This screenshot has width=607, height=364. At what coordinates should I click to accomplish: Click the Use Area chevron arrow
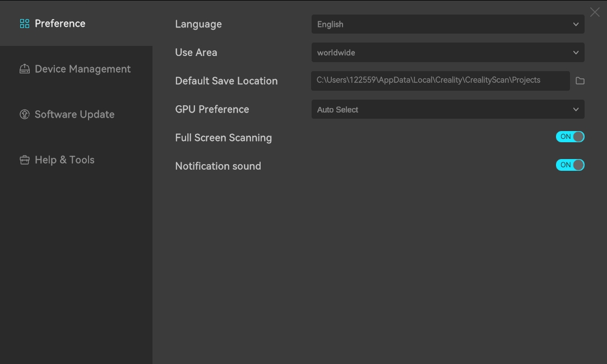(x=576, y=52)
